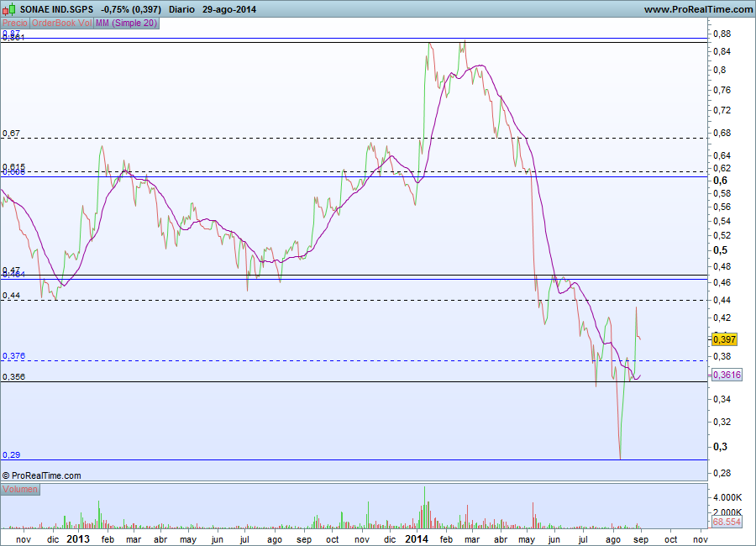This screenshot has height=546, width=756.
Task: Open the www.ProRealTime.com link in the header
Action: click(698, 9)
